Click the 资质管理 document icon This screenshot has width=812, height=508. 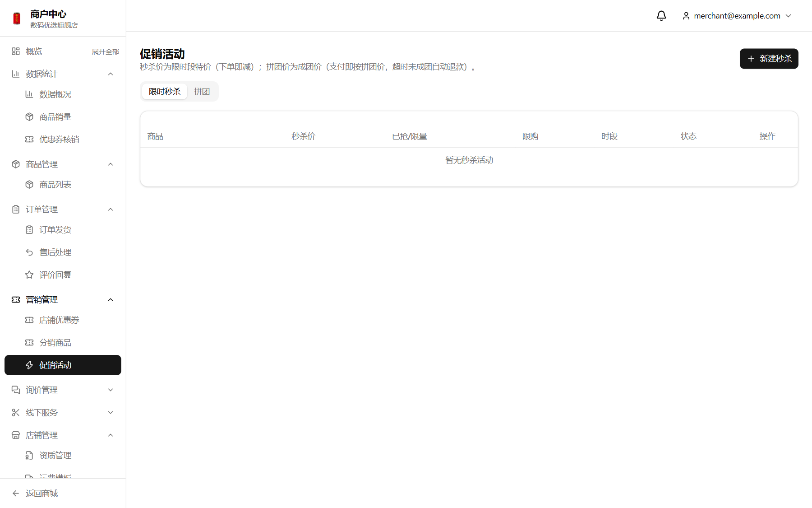tap(29, 456)
